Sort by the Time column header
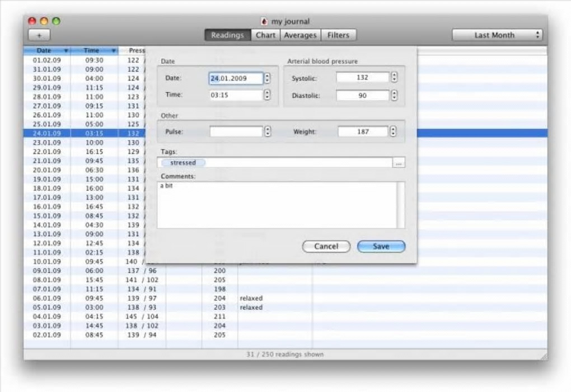 coord(94,50)
